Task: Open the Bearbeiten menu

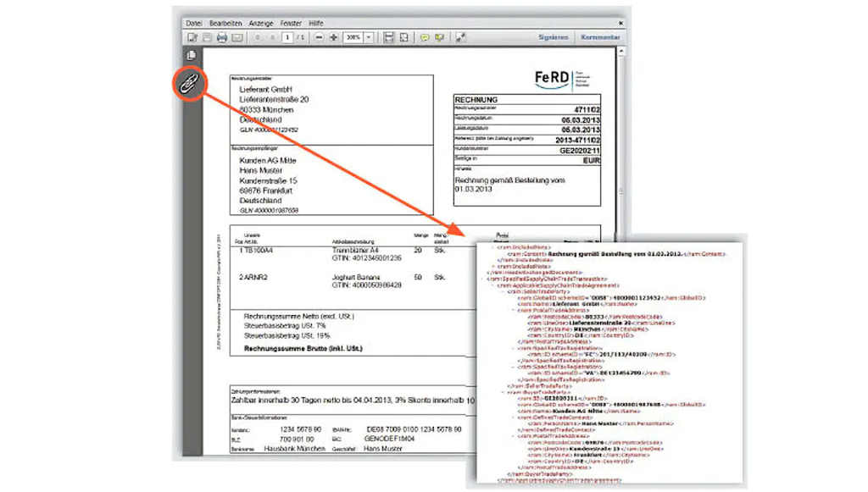Action: coord(225,23)
